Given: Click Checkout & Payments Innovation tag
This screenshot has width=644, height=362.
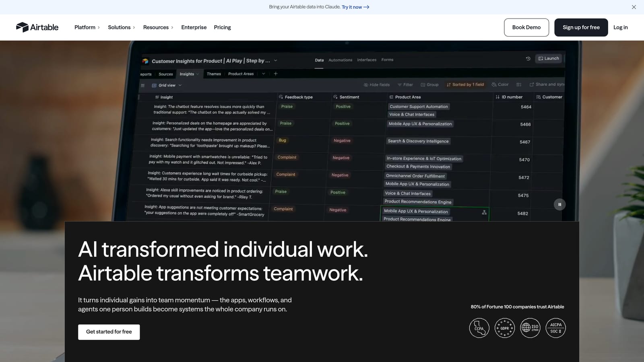Looking at the screenshot, I should [x=418, y=167].
